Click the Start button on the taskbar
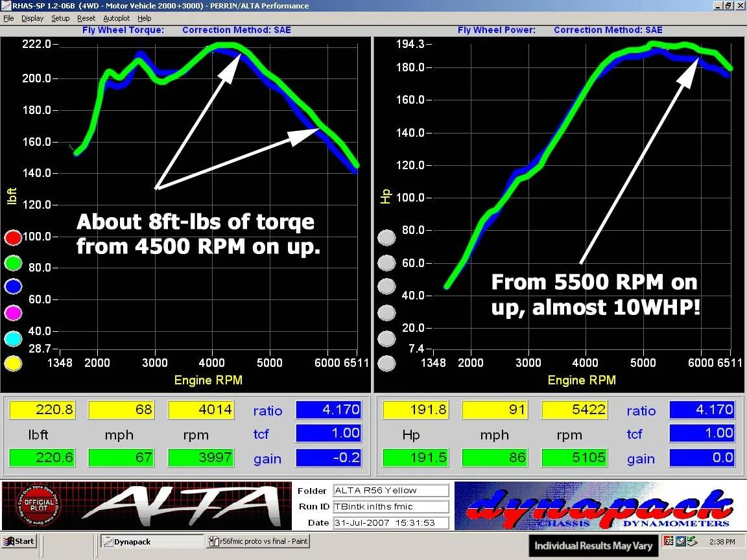 pos(19,541)
